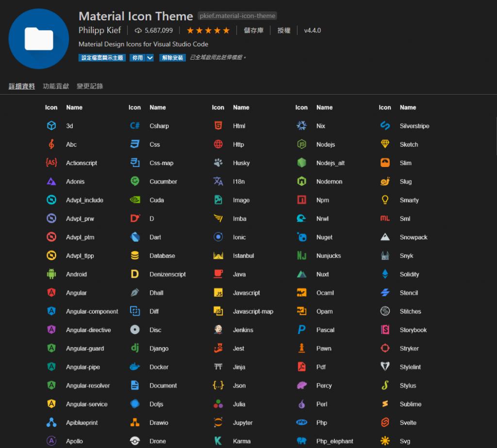Click the Actionscript icon

(51, 163)
